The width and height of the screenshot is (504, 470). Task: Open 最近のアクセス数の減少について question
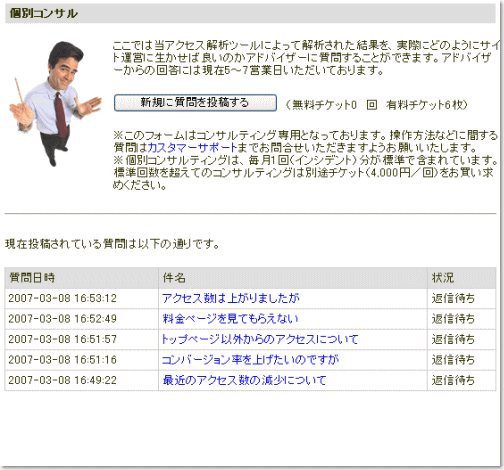244,380
